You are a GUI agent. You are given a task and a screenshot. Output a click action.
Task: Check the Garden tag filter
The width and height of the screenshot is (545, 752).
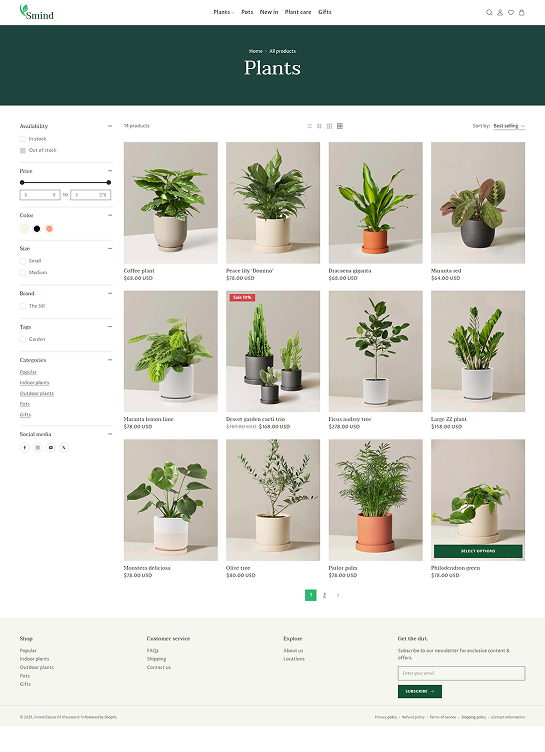coord(23,340)
